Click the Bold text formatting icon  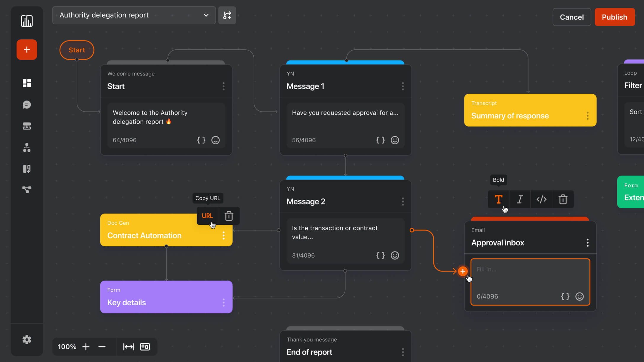pos(498,199)
